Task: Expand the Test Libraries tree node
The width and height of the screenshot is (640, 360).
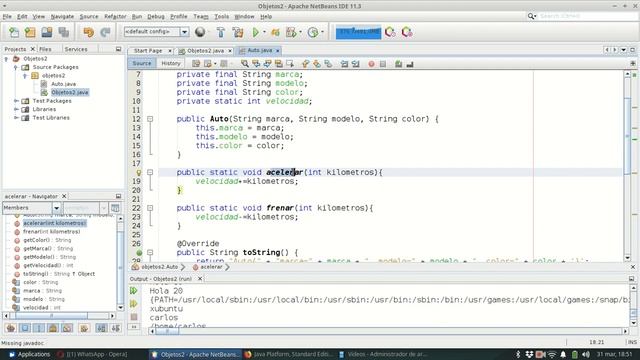Action: (x=16, y=118)
